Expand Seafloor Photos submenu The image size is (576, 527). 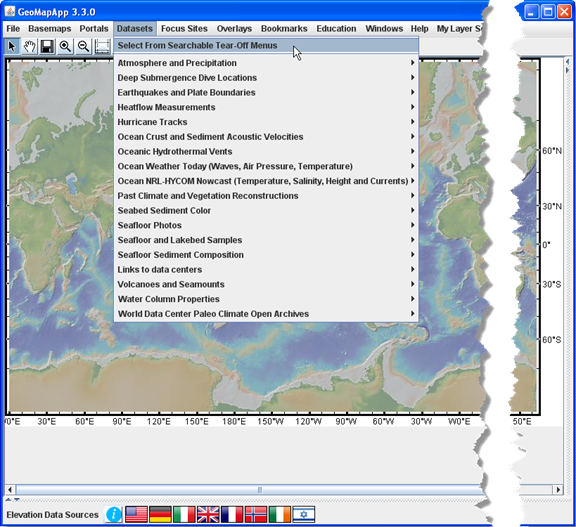coord(266,225)
